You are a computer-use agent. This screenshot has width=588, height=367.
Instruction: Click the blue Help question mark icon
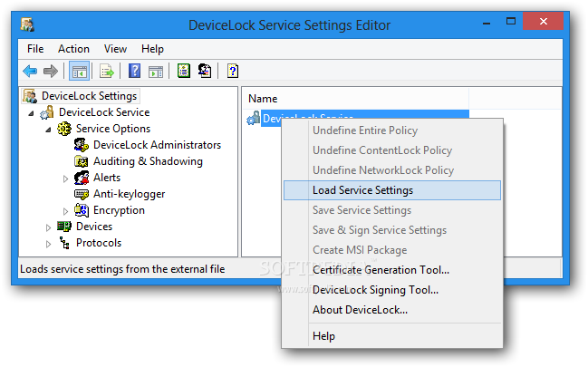point(134,71)
